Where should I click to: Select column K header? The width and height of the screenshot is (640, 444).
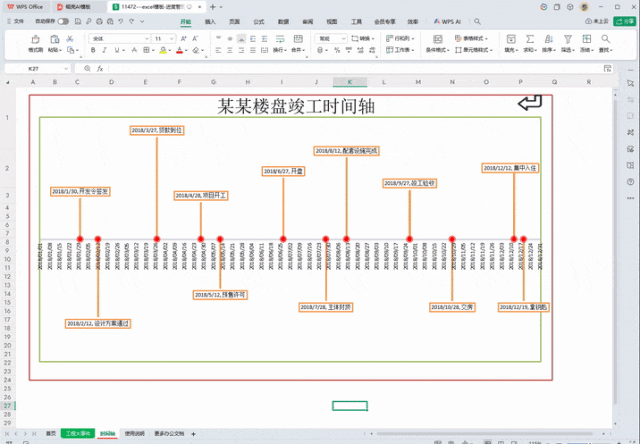pos(350,82)
